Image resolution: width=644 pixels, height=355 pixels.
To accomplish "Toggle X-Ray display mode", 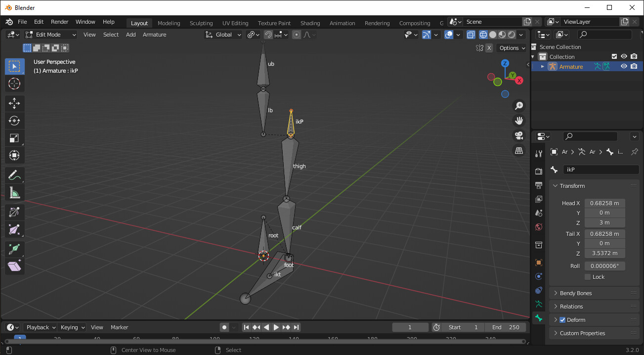I will tap(471, 35).
